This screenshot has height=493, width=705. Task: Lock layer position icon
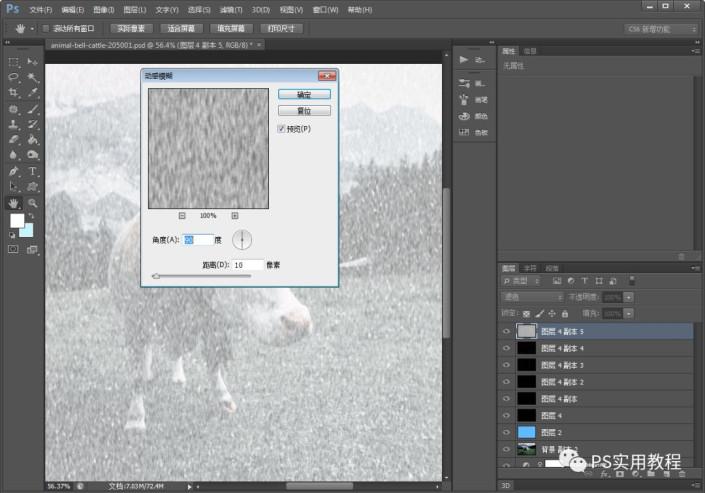pyautogui.click(x=552, y=314)
